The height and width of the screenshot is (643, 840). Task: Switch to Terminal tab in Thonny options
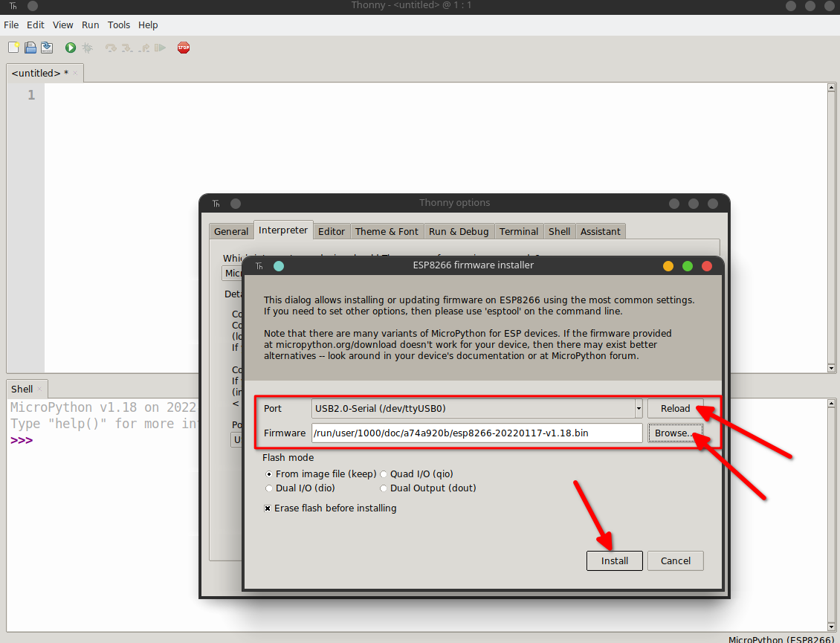pyautogui.click(x=519, y=231)
